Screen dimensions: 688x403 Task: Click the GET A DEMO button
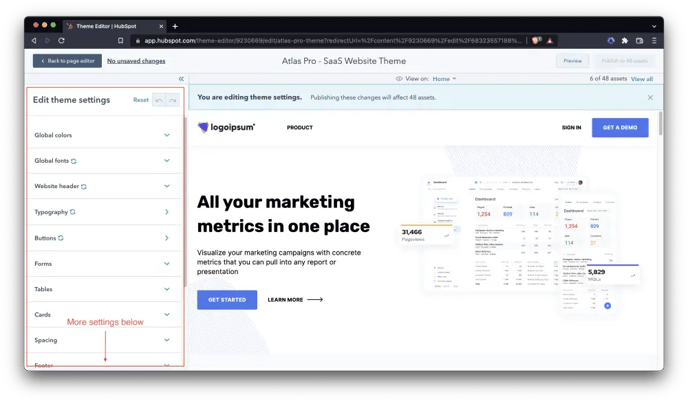click(620, 128)
